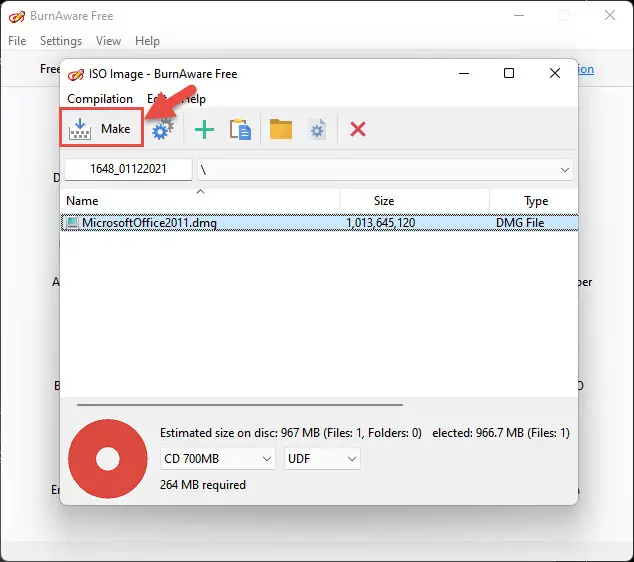Minimize the ISO Image window
634x562 pixels.
coord(464,74)
